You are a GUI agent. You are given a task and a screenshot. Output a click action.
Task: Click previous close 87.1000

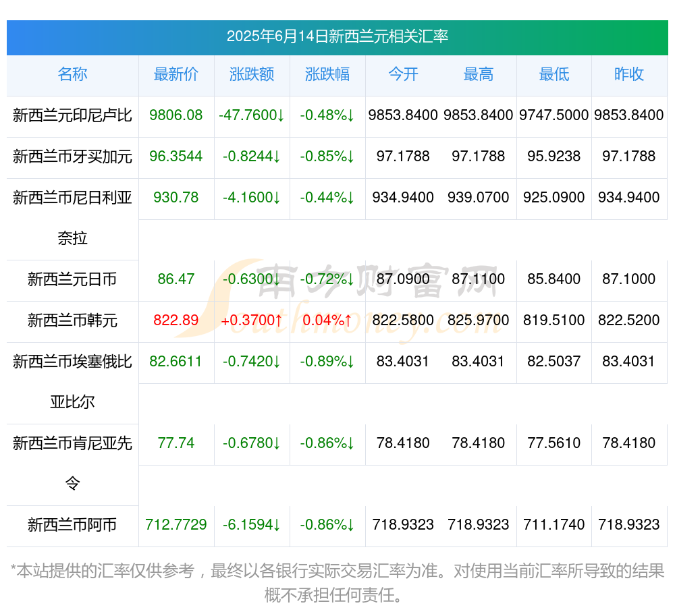coord(629,279)
